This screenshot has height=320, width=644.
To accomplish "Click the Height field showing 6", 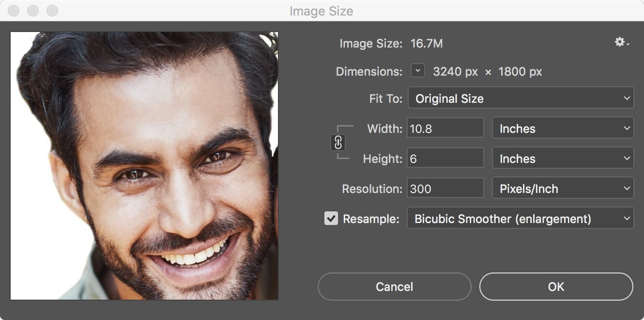I will [445, 159].
